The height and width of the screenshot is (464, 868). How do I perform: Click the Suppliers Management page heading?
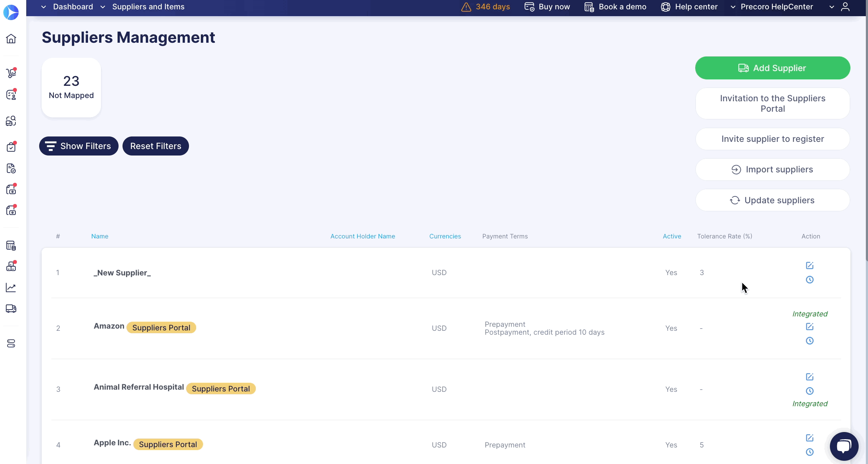tap(128, 37)
